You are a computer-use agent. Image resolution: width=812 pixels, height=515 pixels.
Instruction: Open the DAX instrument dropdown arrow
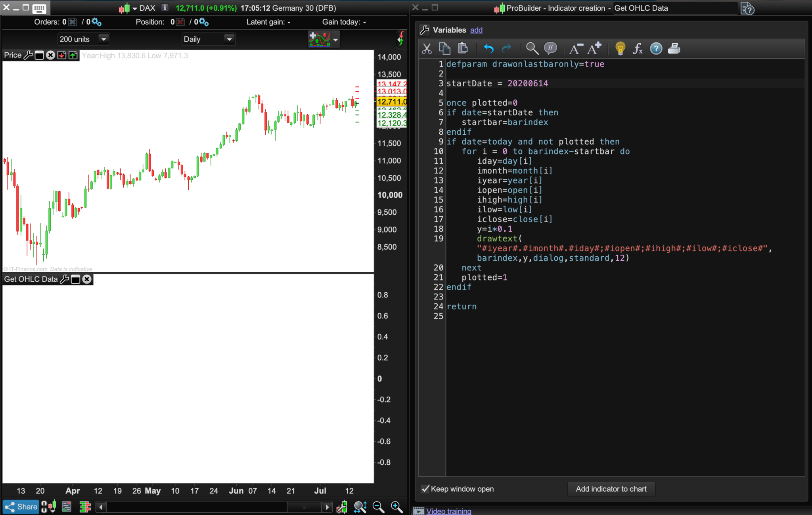click(x=134, y=8)
